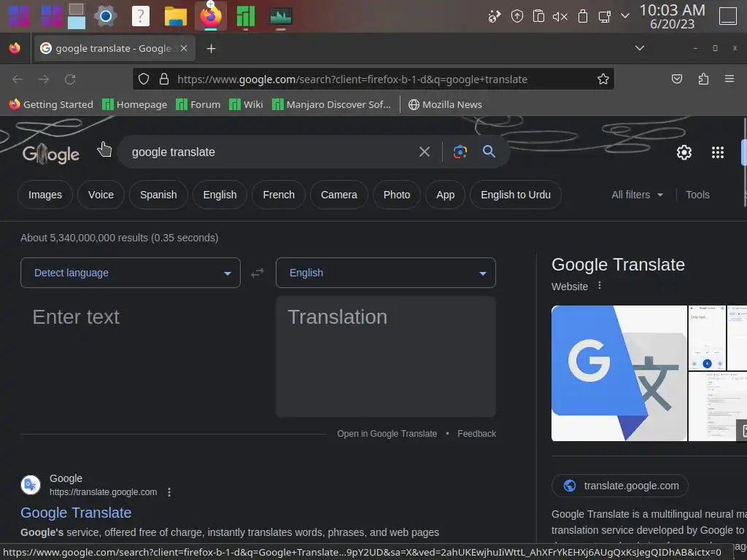
Task: Open the help question mark taskbar icon
Action: pyautogui.click(x=141, y=16)
